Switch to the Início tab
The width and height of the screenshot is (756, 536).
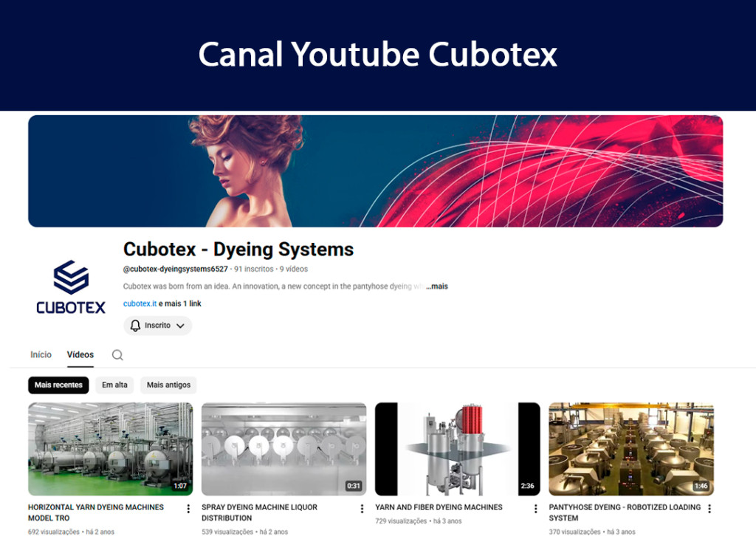tap(41, 355)
